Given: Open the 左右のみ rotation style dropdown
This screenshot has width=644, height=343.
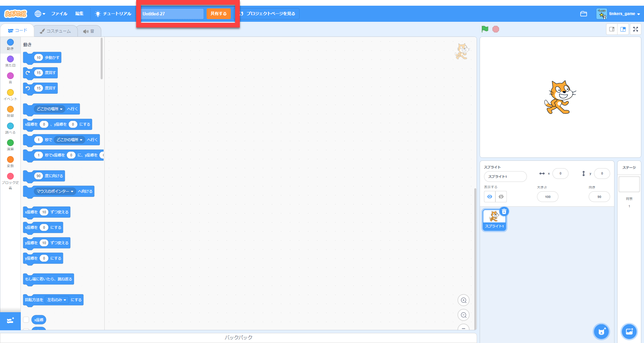Looking at the screenshot, I should tap(56, 300).
